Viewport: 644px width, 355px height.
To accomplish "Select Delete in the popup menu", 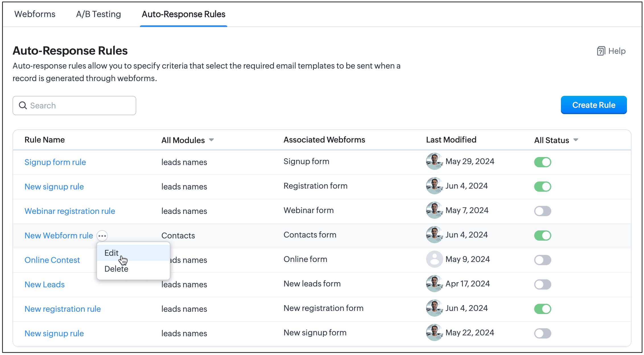I will pyautogui.click(x=116, y=269).
